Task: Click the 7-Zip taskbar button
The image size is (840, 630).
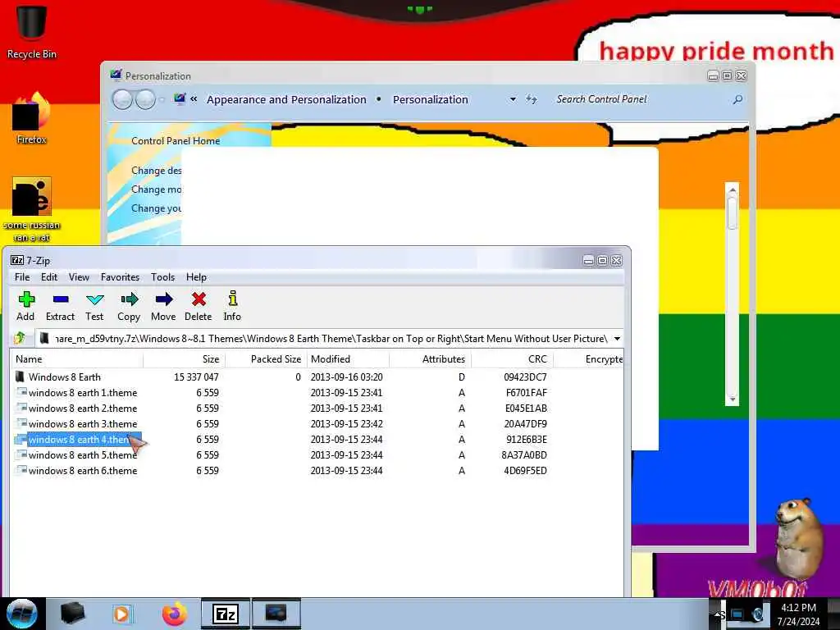Action: pyautogui.click(x=225, y=614)
